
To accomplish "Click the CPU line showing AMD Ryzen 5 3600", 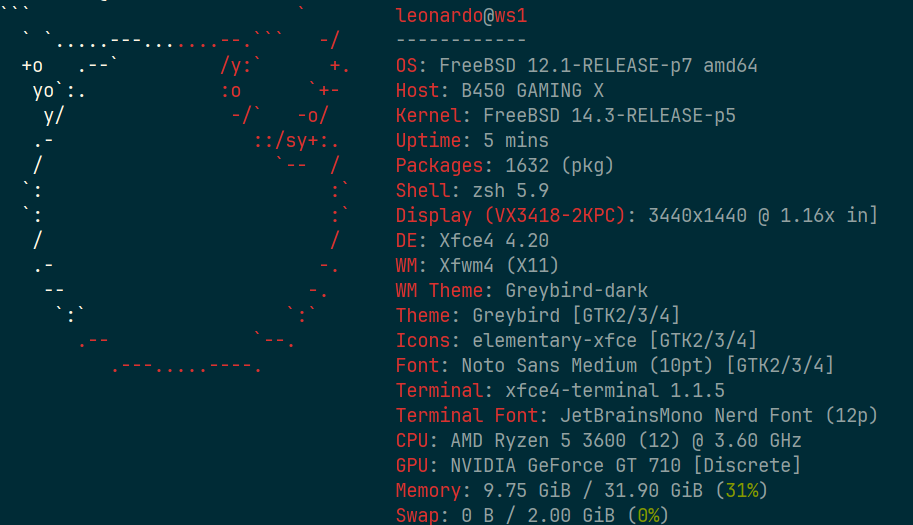I will click(x=598, y=440).
